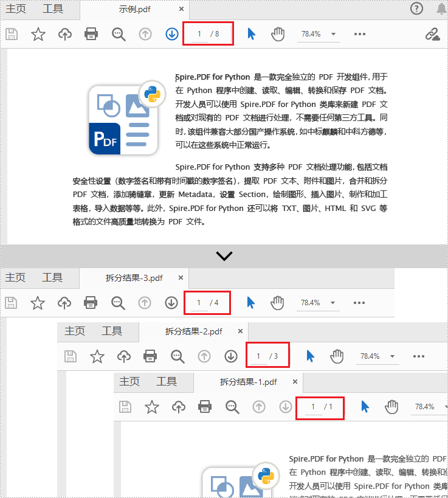Bookmark 拆分结果-3.pdf with the star icon
448x498 pixels.
(38, 303)
